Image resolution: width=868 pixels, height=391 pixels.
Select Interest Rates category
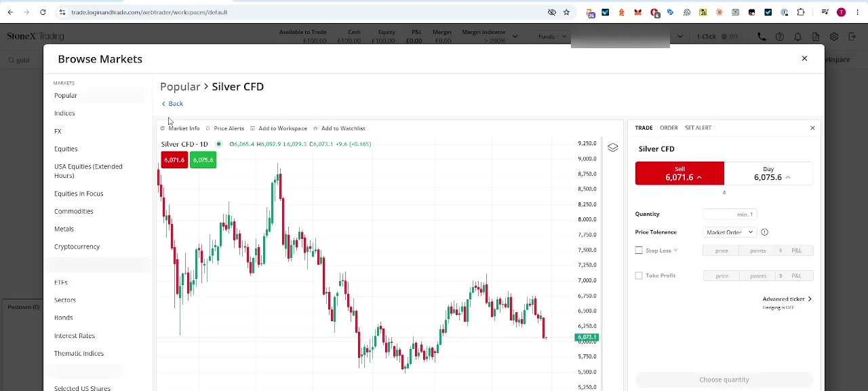75,336
